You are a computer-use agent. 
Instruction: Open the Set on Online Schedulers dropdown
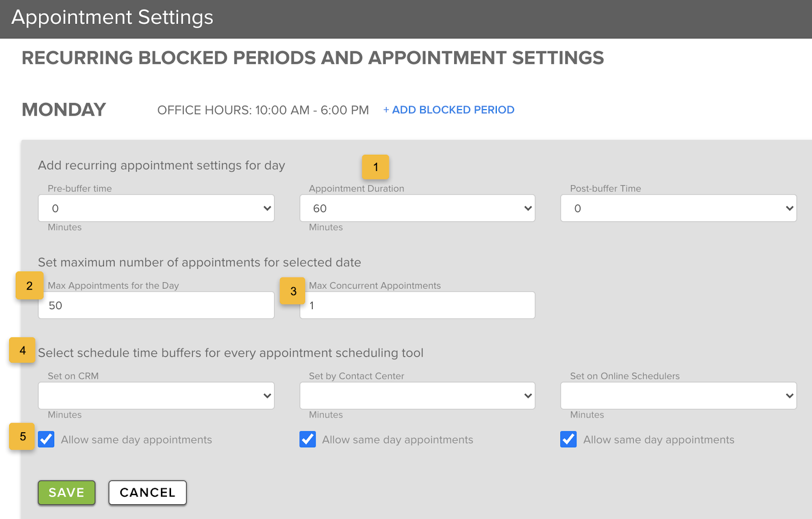pyautogui.click(x=678, y=396)
